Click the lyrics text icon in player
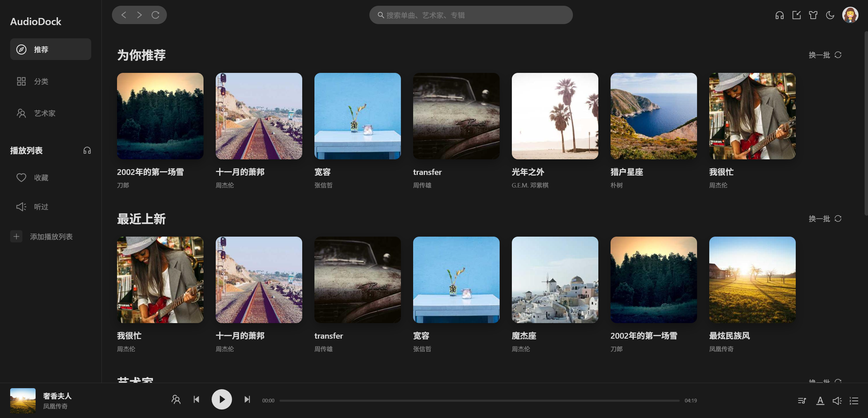 point(820,401)
